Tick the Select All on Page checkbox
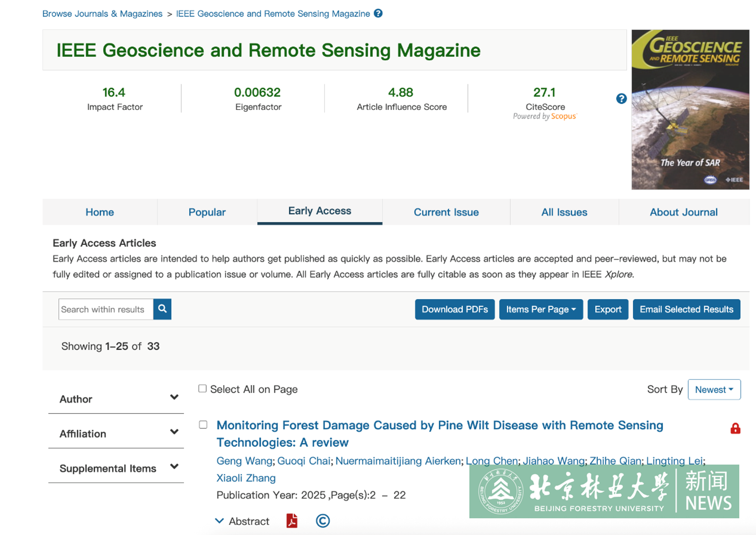Image resolution: width=756 pixels, height=535 pixels. 203,389
